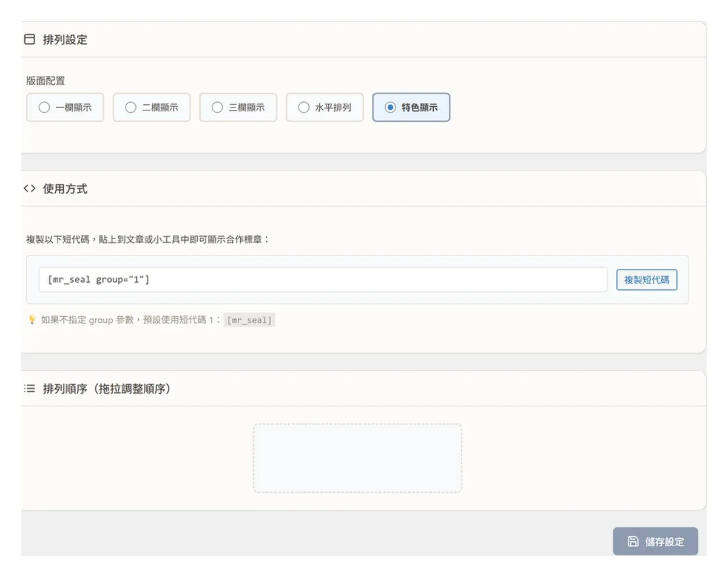
Task: Click the 儲存設定 button
Action: (x=655, y=541)
